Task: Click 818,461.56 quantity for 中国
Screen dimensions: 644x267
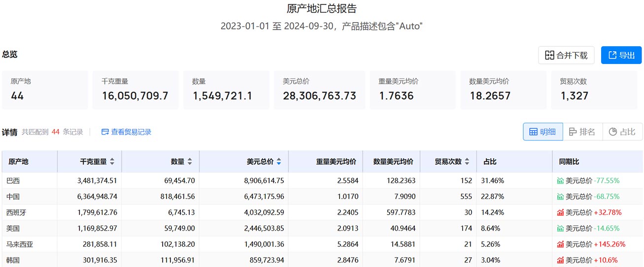Action: pyautogui.click(x=177, y=197)
